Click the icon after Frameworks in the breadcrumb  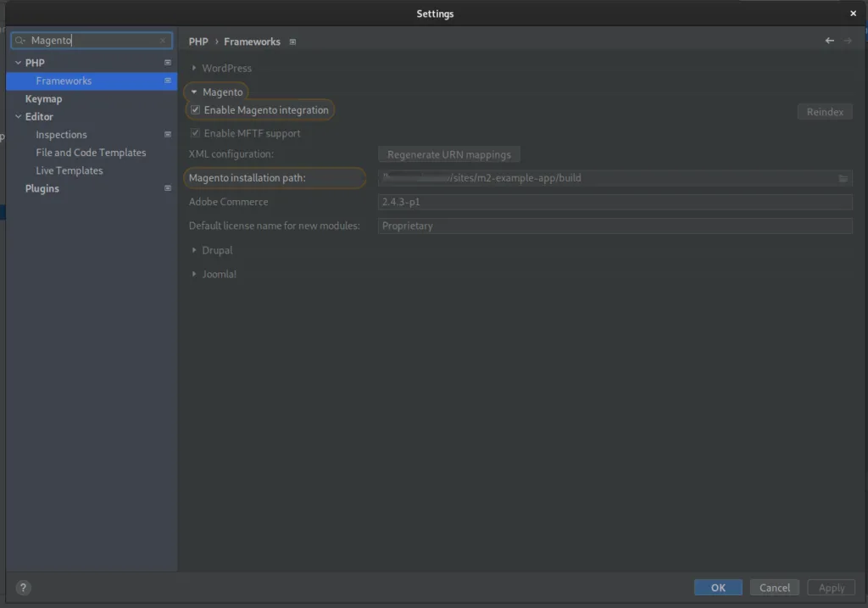click(292, 41)
